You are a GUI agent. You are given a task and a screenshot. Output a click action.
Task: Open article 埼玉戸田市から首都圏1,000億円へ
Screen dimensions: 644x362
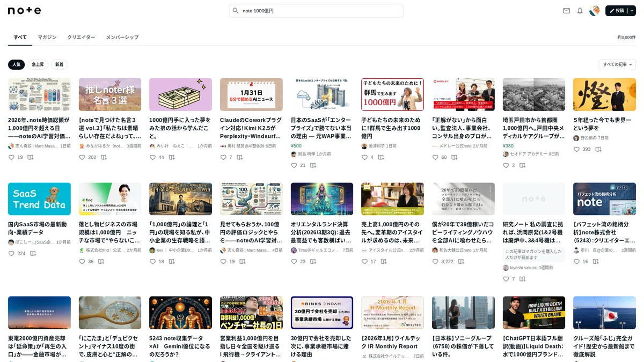point(534,128)
